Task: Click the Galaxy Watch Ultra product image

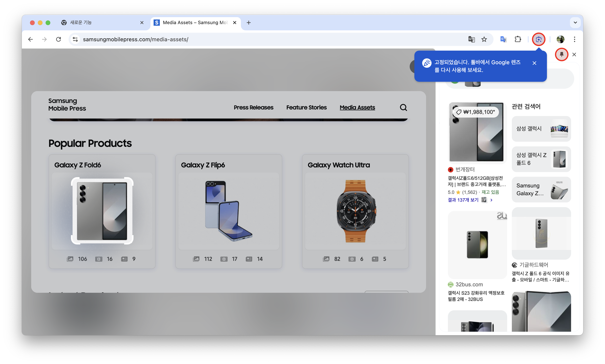Action: (x=355, y=211)
